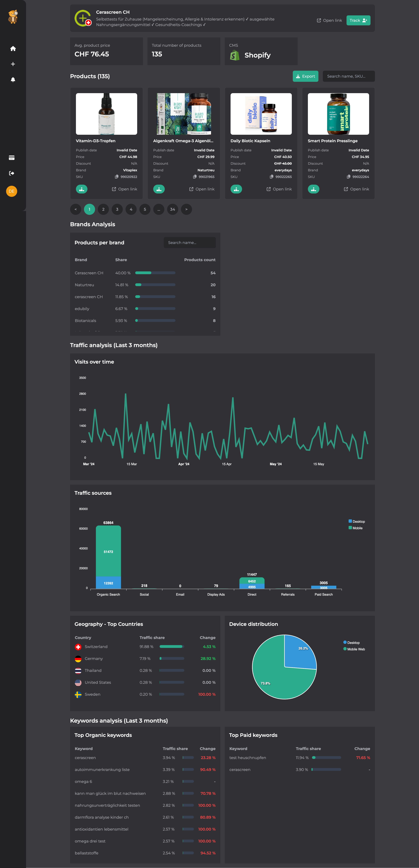Jump to products page 34
The width and height of the screenshot is (419, 868).
173,209
